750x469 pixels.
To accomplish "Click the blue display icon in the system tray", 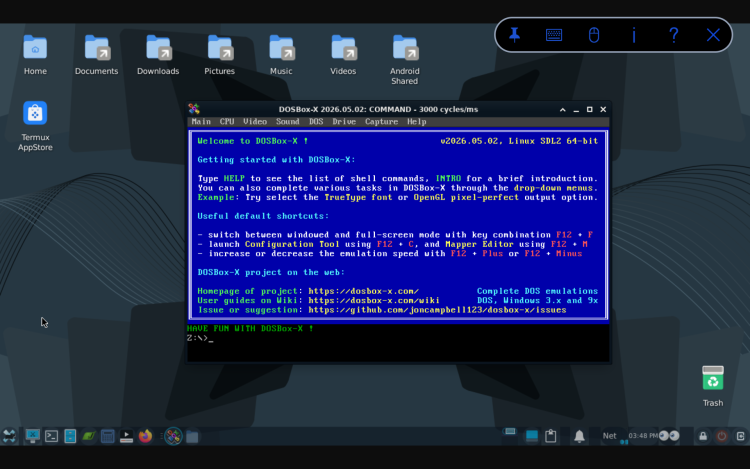I will [x=531, y=436].
